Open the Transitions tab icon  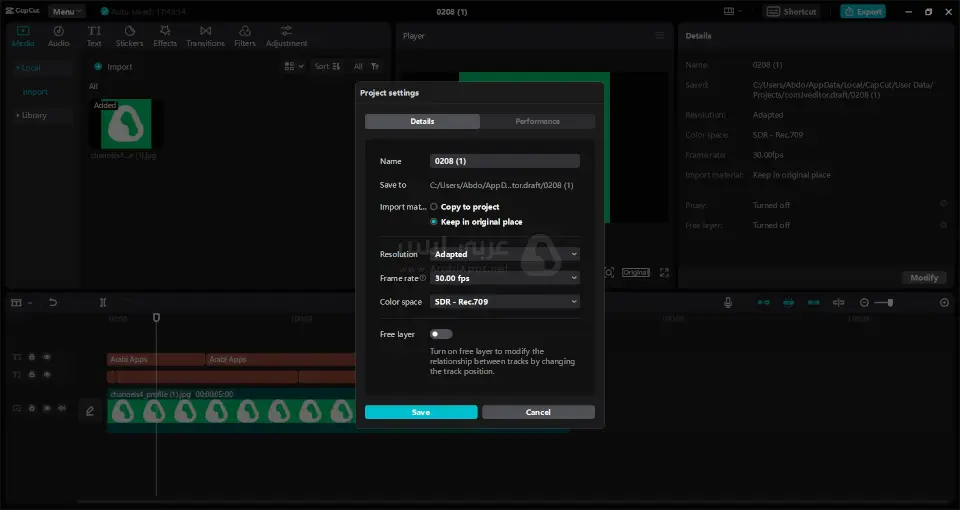click(x=205, y=31)
